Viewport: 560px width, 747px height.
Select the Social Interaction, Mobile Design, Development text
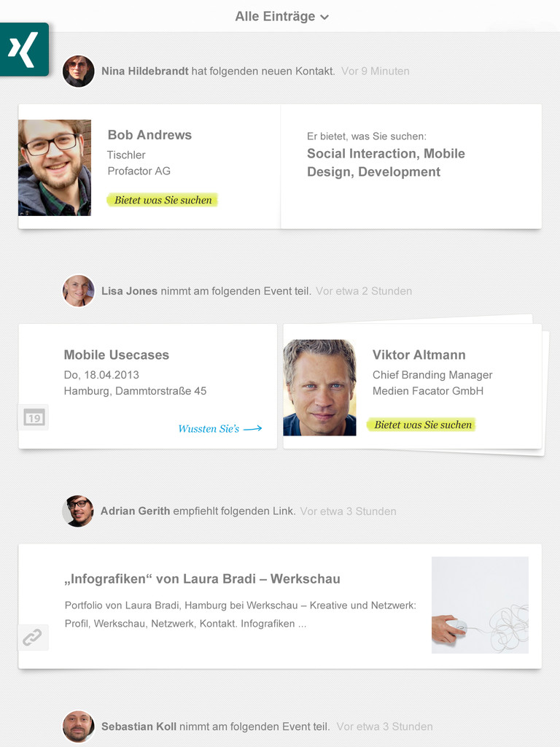386,163
